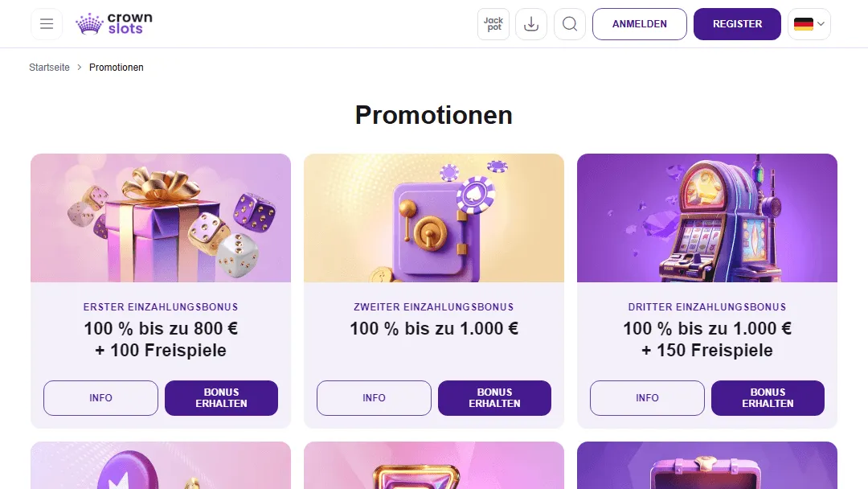Open the Jackpot panel
868x489 pixels.
pos(493,23)
